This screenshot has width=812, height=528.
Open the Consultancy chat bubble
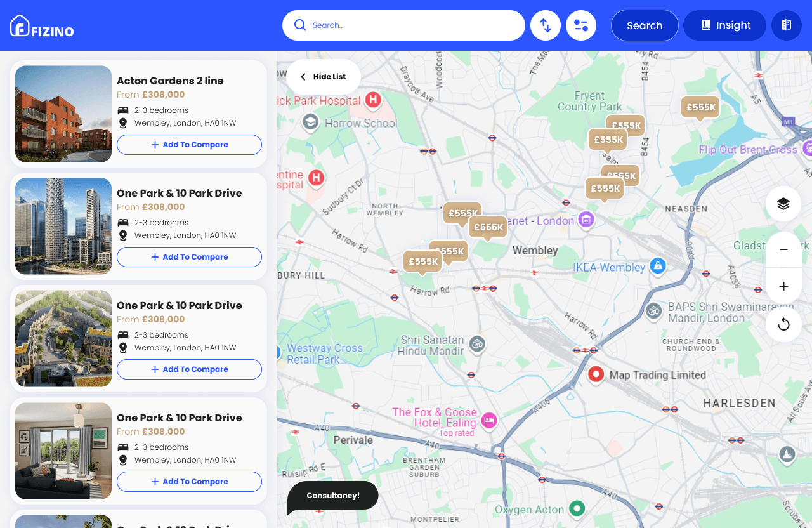[333, 496]
